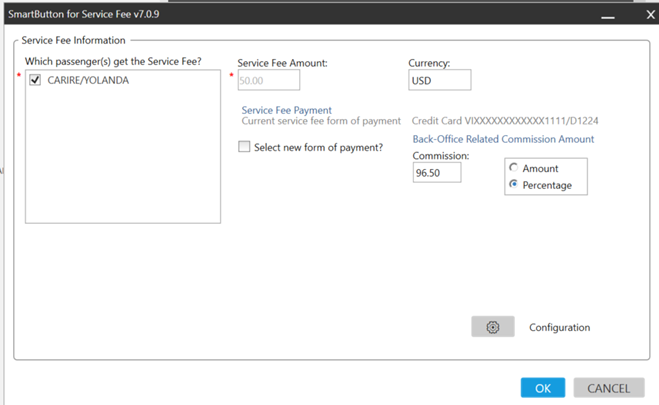Click the gear icon beside Configuration
Image resolution: width=659 pixels, height=405 pixels.
click(x=492, y=327)
